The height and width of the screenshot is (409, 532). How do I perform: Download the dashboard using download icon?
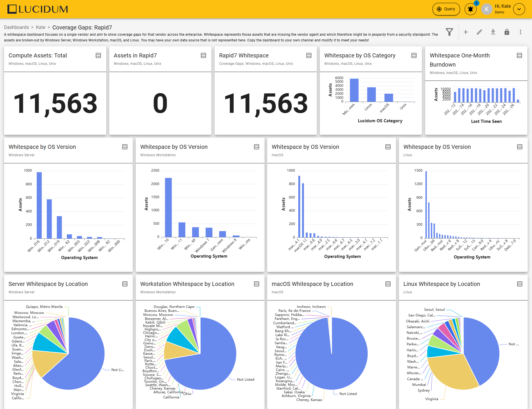(493, 32)
